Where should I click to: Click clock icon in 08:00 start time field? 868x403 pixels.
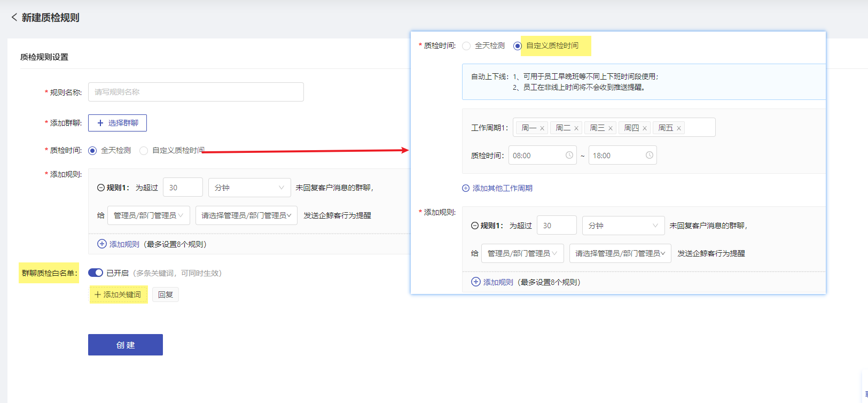(569, 156)
